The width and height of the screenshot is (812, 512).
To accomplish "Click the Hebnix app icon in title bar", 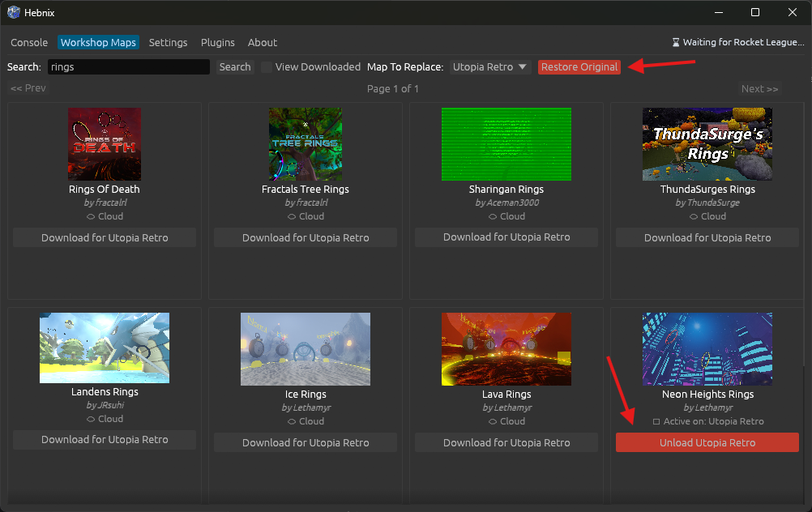I will 14,12.
